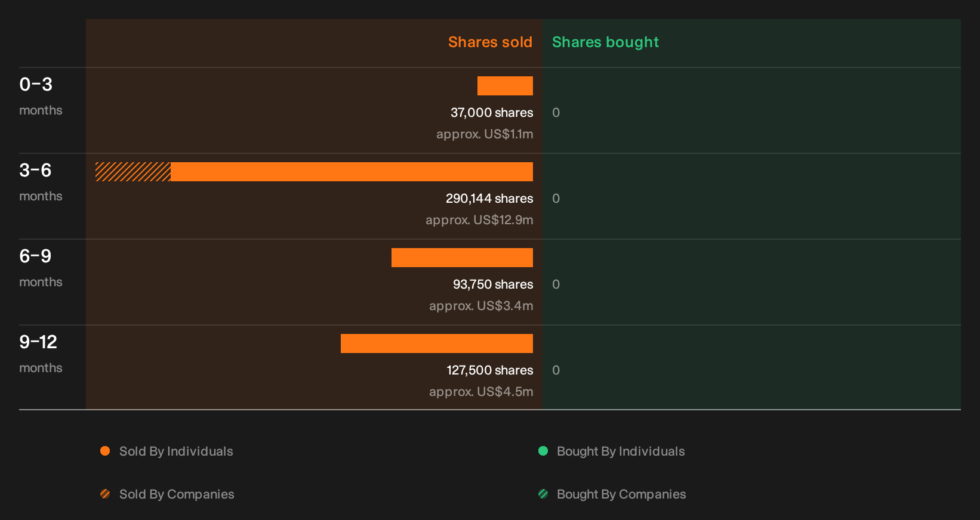Select the Sold By Companies legend label
The image size is (980, 520).
click(x=177, y=494)
